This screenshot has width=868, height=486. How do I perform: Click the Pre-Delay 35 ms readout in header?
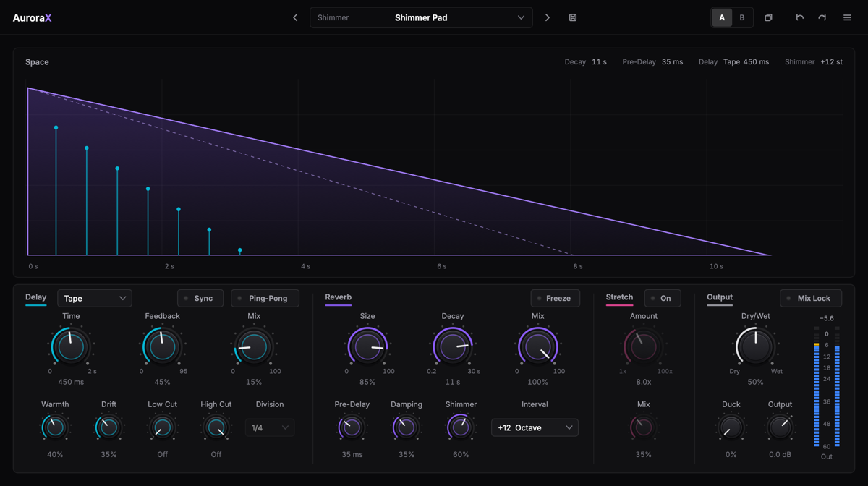tap(652, 62)
